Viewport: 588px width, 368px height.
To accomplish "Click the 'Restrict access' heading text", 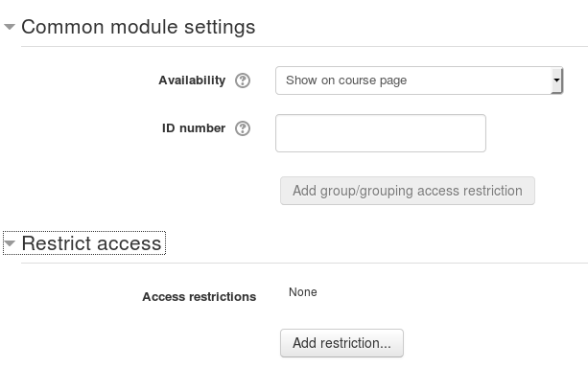I will [x=91, y=243].
